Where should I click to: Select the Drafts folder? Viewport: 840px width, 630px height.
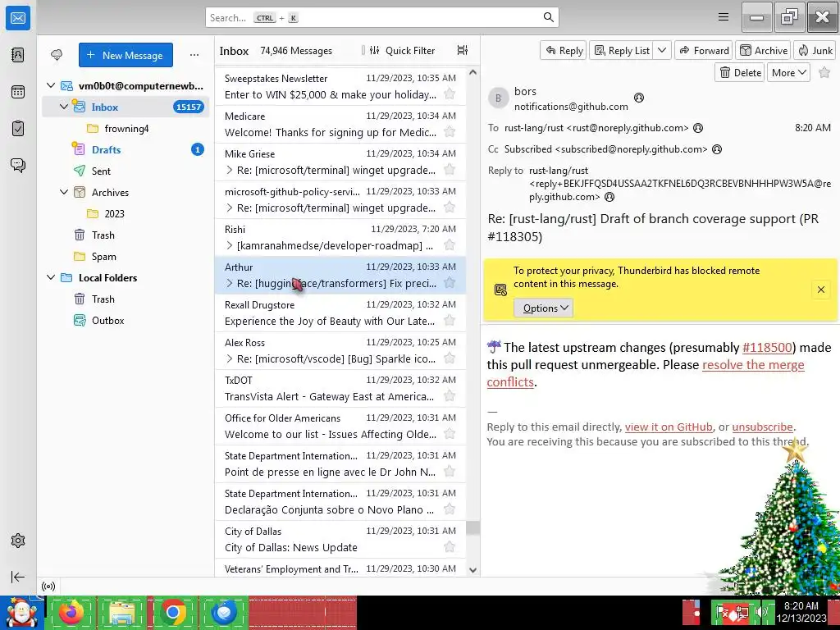126,149
